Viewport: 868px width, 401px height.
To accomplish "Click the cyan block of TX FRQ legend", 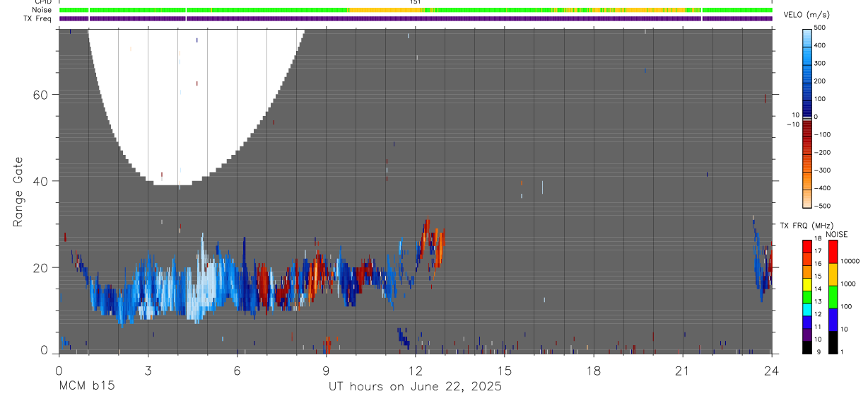I will 807,309.
